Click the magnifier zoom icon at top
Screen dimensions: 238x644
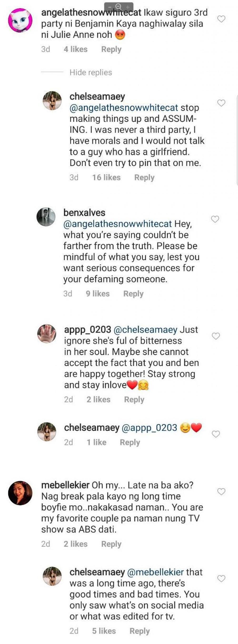point(119,6)
